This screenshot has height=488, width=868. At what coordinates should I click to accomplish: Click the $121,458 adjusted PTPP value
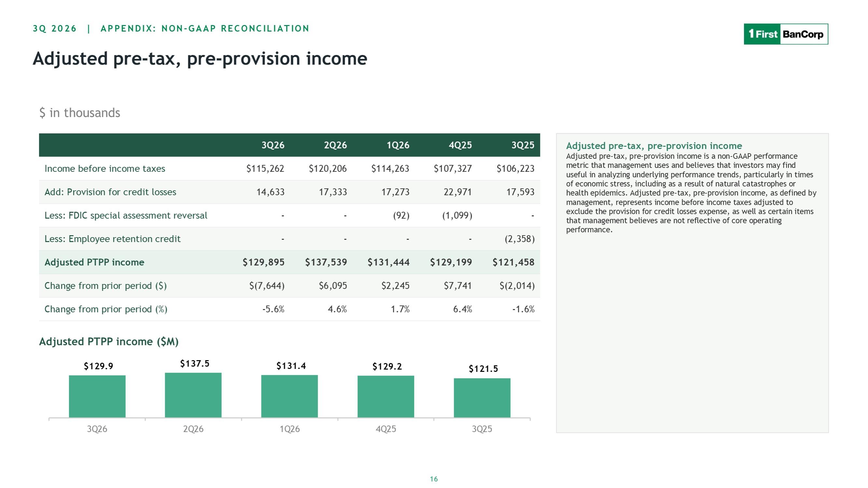tap(513, 262)
